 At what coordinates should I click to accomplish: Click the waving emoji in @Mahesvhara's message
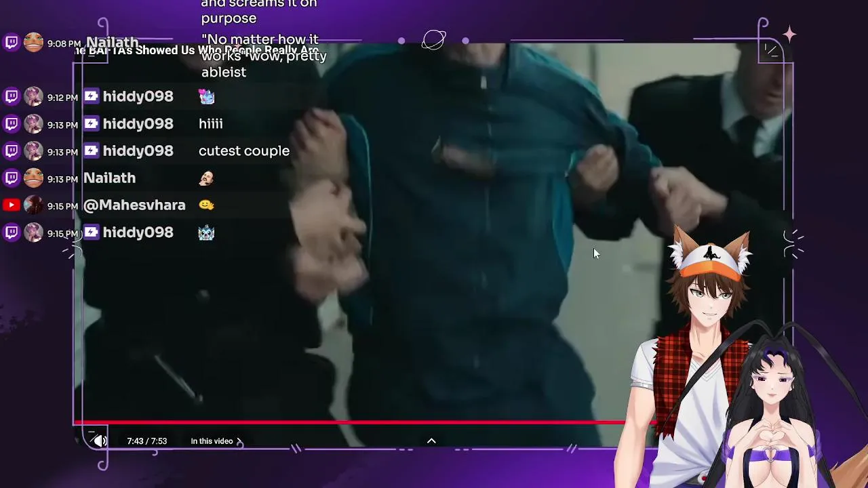tap(207, 205)
